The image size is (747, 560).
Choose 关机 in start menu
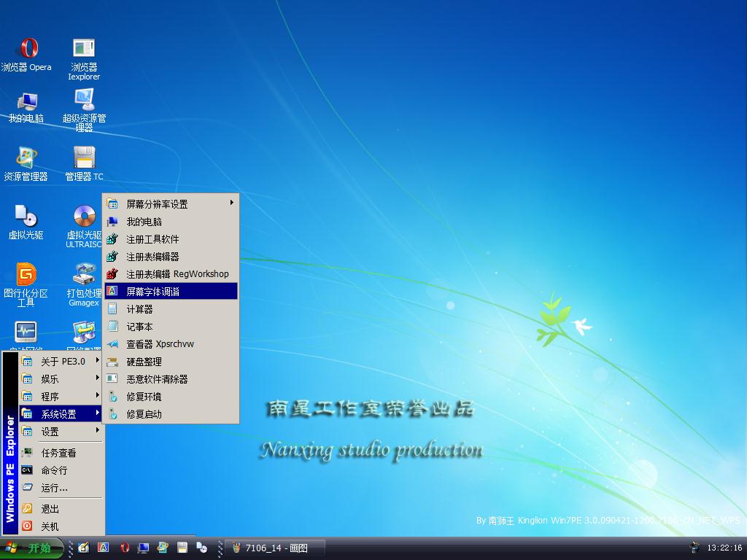pos(61,526)
